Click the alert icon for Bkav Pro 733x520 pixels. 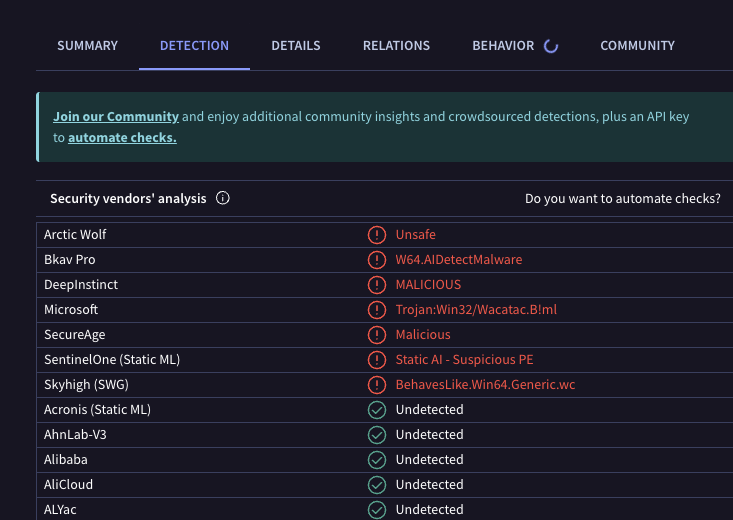coord(377,260)
